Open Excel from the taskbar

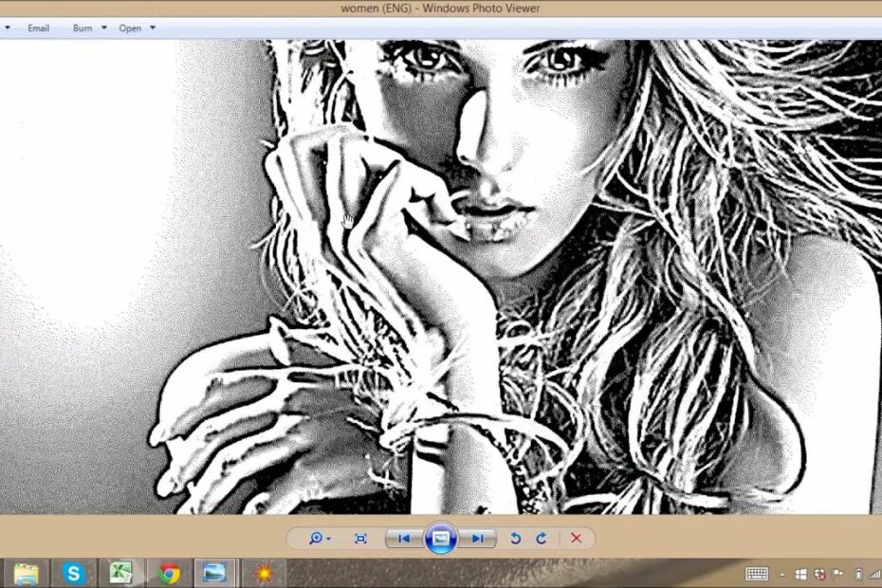[120, 574]
